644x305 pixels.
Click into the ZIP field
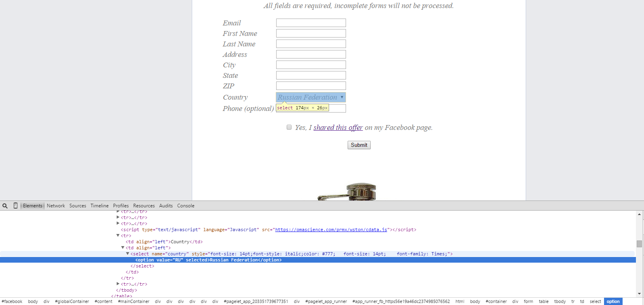(x=311, y=86)
